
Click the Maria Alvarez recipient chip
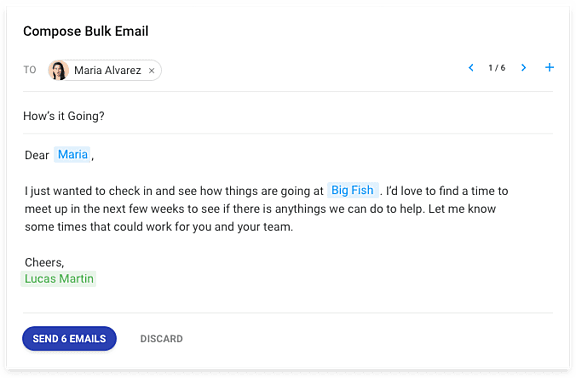pyautogui.click(x=105, y=70)
